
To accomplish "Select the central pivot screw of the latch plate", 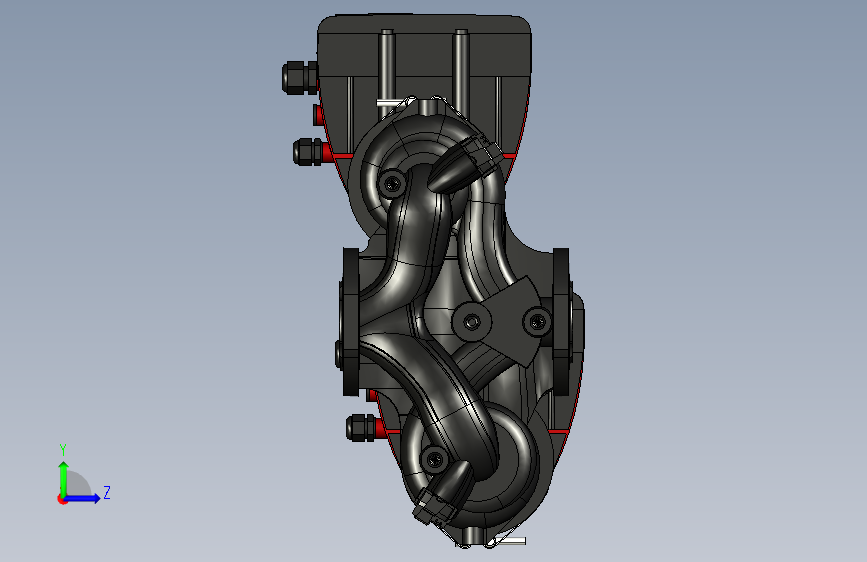I will [x=471, y=321].
